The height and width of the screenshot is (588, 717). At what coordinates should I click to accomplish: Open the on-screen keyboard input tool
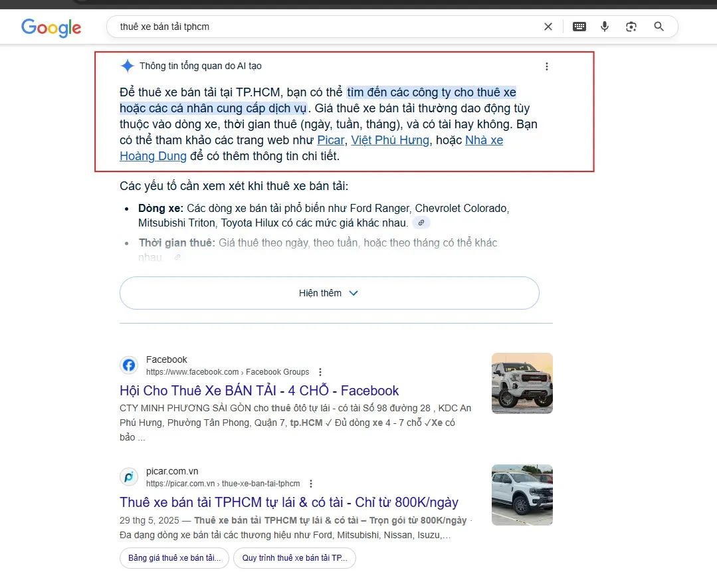tap(579, 27)
